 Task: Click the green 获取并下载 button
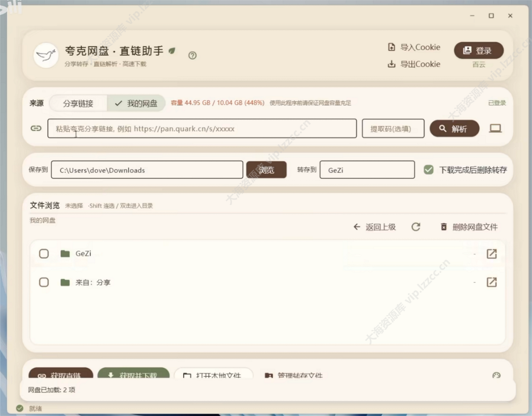[134, 373]
